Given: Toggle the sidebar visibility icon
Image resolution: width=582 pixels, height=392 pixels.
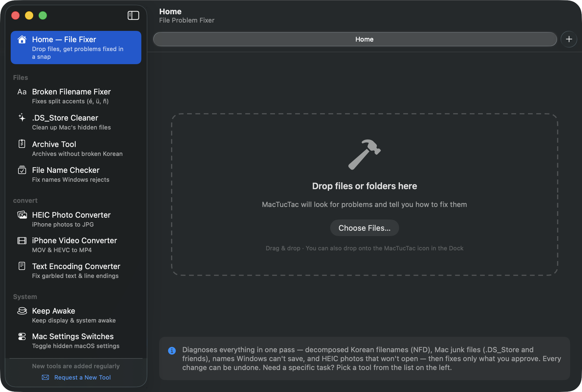Looking at the screenshot, I should [133, 15].
